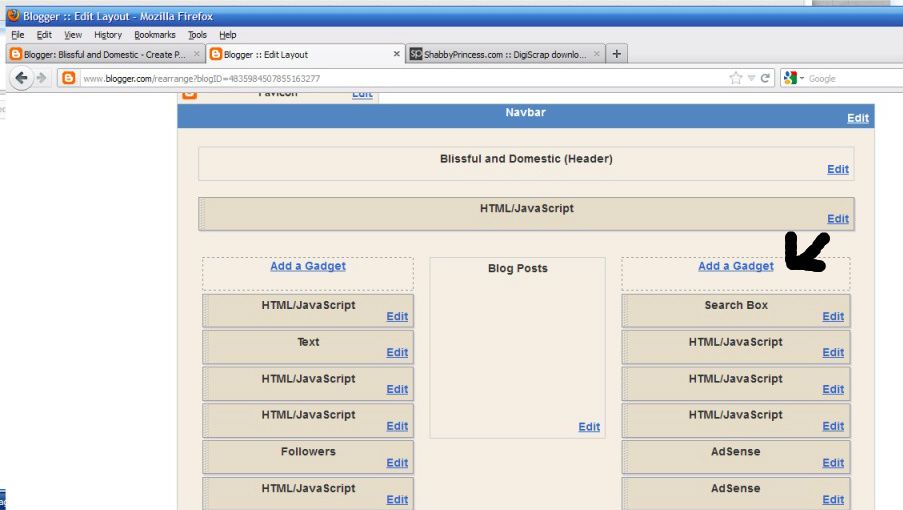
Task: Open the File menu
Action: tap(18, 35)
